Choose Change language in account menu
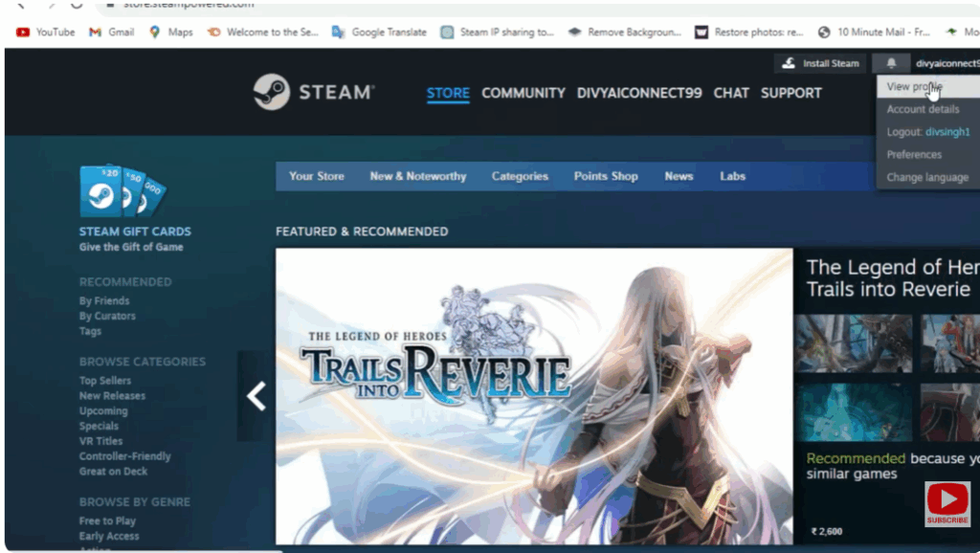This screenshot has height=553, width=980. pyautogui.click(x=926, y=177)
